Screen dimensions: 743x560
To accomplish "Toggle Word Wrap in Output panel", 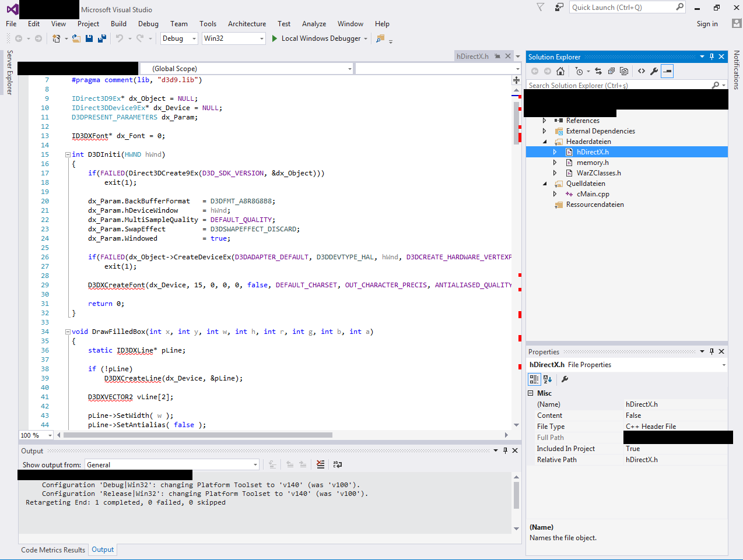I will [337, 464].
